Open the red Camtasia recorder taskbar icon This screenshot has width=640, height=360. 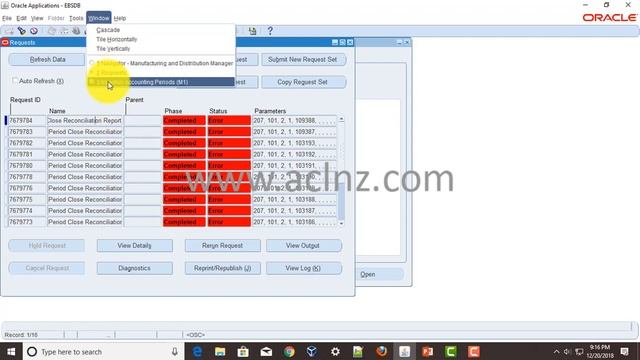point(474,351)
